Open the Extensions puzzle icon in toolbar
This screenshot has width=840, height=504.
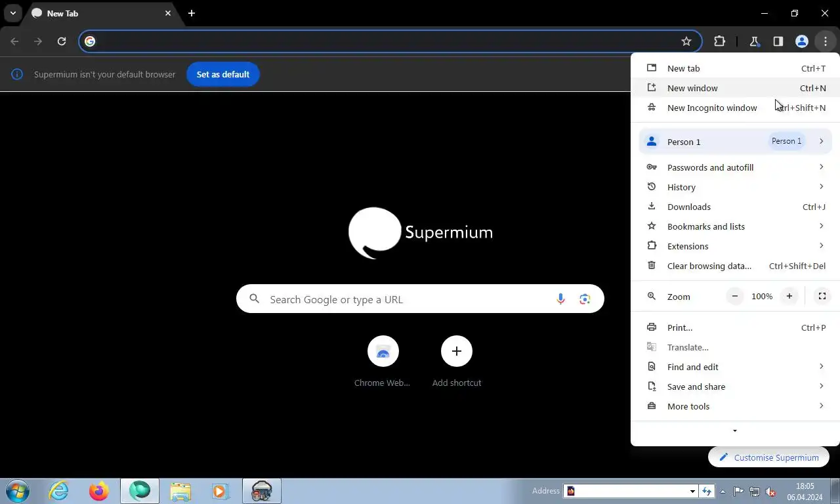pos(719,41)
